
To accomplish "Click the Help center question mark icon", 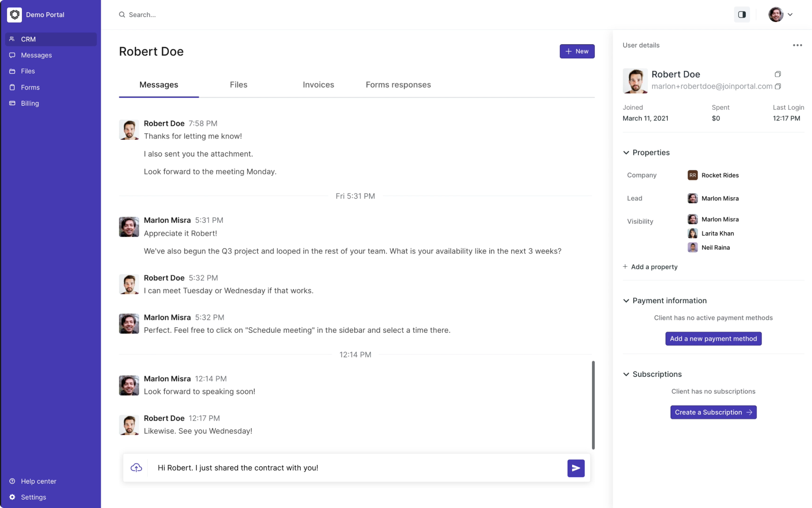I will click(12, 481).
